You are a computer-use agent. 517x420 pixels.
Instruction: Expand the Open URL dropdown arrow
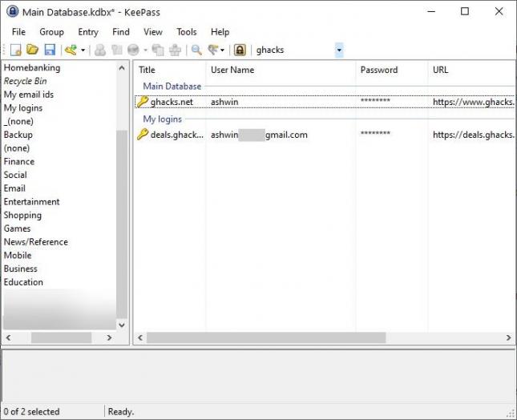pos(145,50)
